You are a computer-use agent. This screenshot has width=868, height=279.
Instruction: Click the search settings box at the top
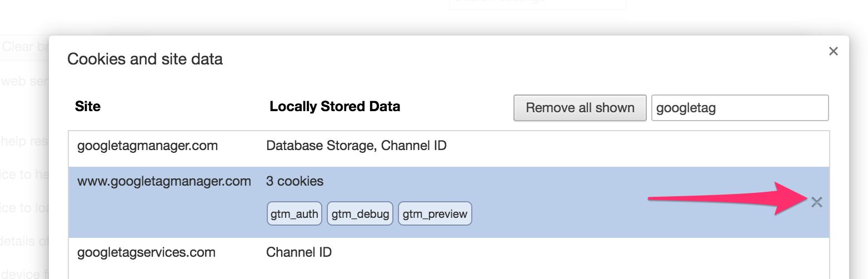[x=537, y=3]
